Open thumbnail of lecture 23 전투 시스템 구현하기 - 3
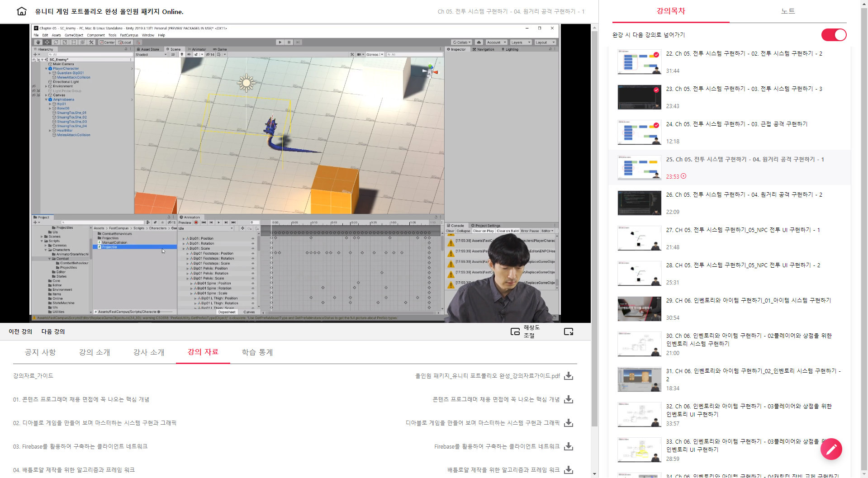The width and height of the screenshot is (868, 478). (639, 97)
